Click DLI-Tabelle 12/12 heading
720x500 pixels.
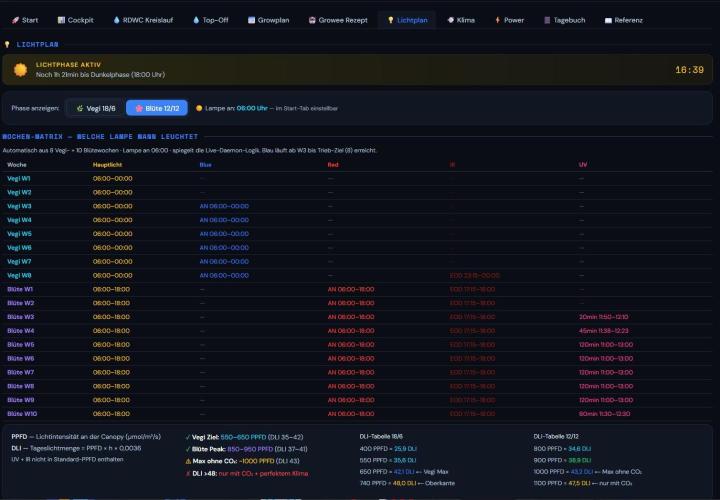click(556, 437)
